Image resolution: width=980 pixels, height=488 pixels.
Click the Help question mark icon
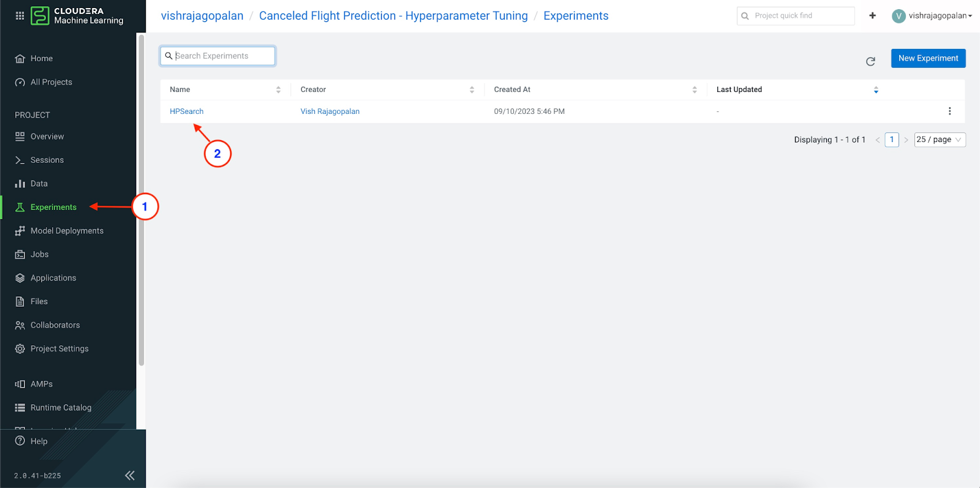coord(20,441)
